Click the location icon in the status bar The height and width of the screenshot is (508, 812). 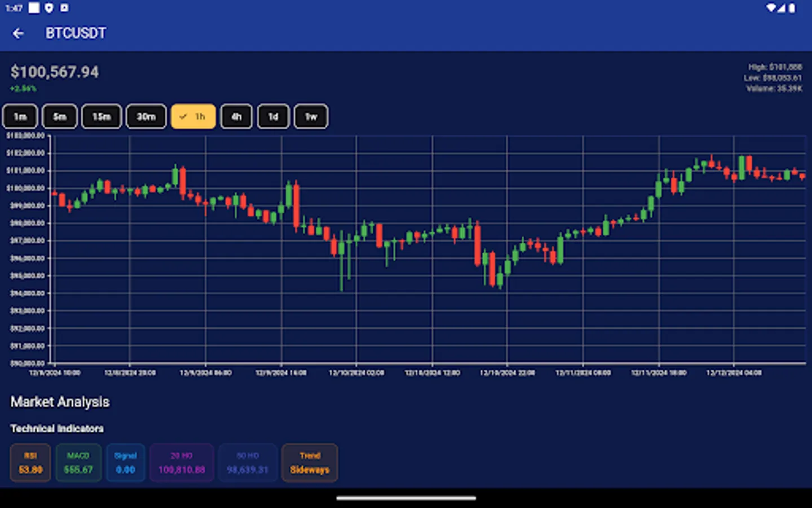pyautogui.click(x=48, y=8)
